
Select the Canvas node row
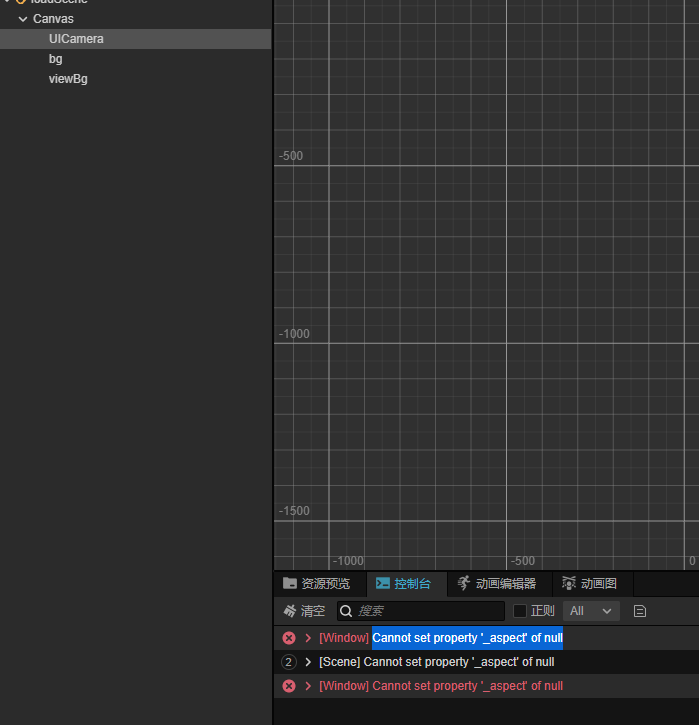click(x=135, y=19)
